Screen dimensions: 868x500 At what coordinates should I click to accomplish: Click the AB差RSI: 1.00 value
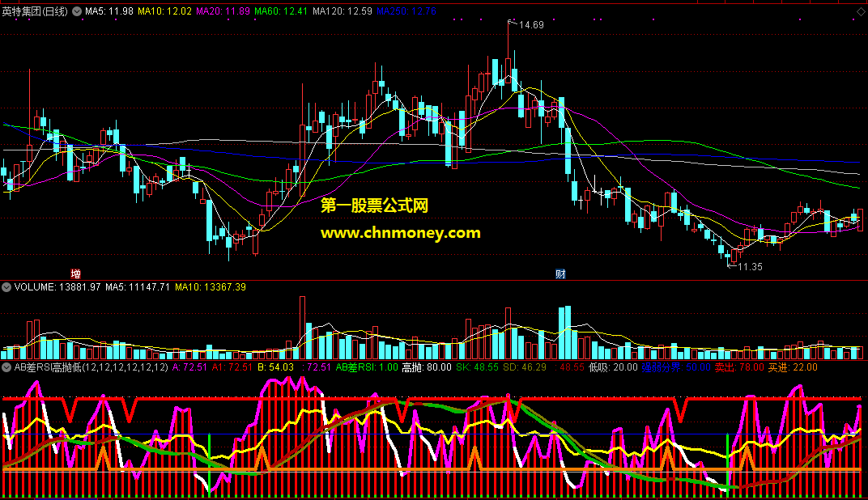point(367,367)
